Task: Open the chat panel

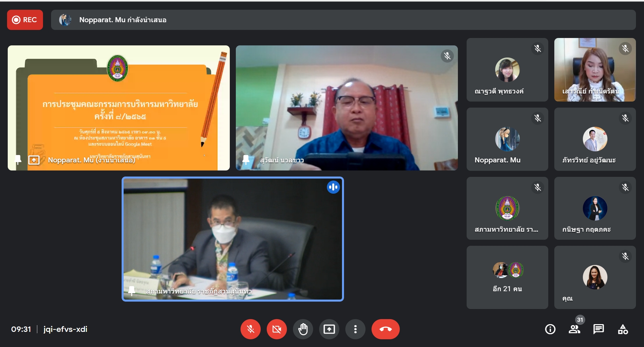Action: coord(598,329)
